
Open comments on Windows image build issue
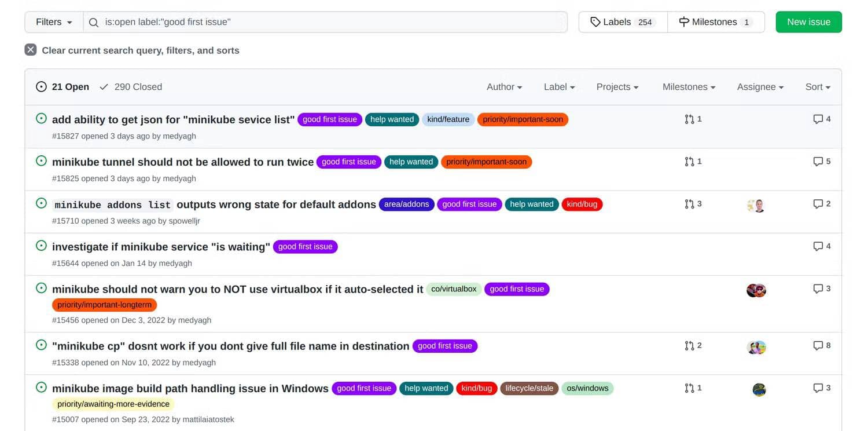822,388
